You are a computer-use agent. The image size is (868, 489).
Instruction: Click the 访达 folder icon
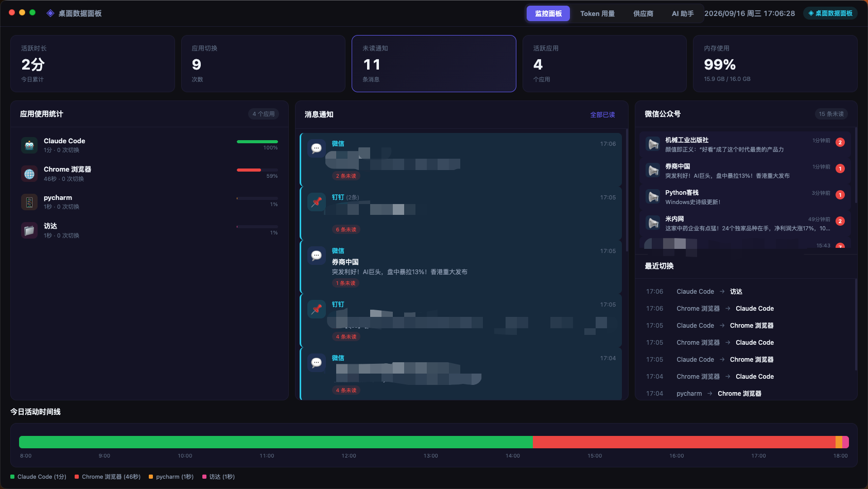(x=29, y=230)
